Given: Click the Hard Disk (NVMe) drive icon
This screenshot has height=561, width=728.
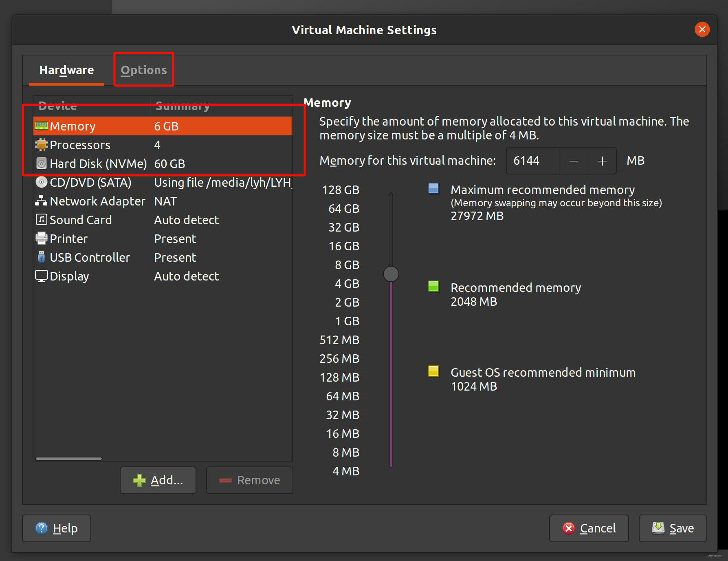Looking at the screenshot, I should [42, 163].
